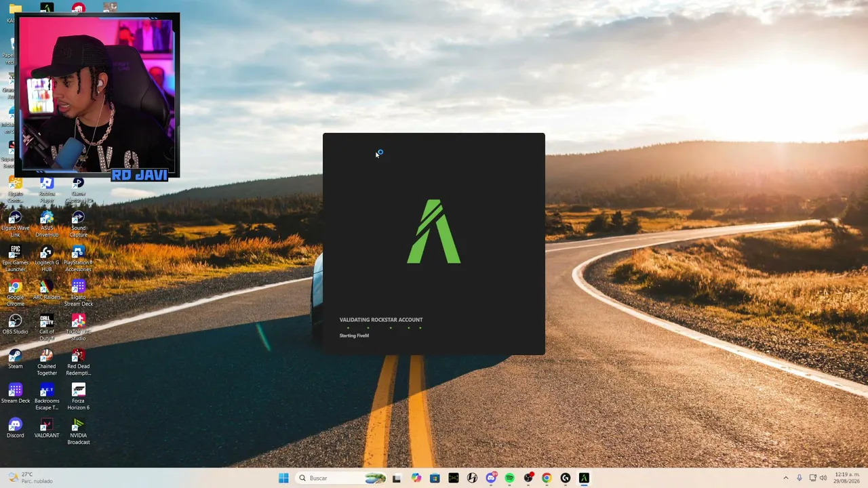Switch to Google Chrome in the taskbar
The image size is (868, 488).
pos(547,478)
